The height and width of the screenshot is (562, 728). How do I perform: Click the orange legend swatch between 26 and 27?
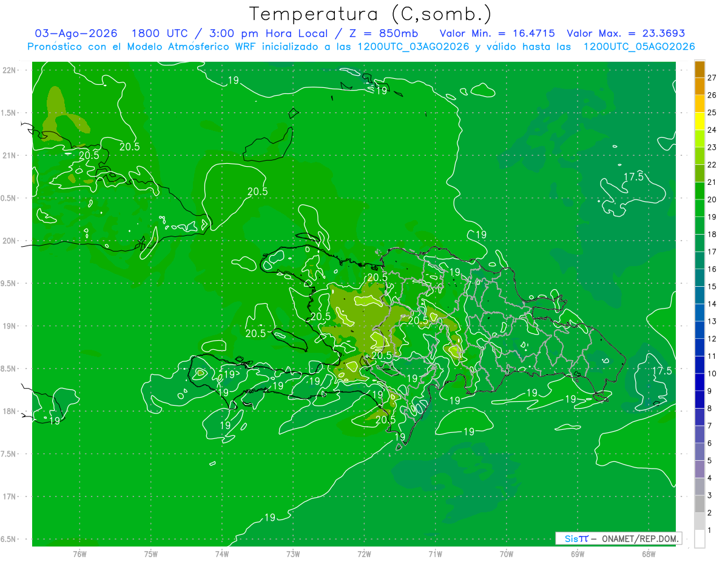point(699,87)
